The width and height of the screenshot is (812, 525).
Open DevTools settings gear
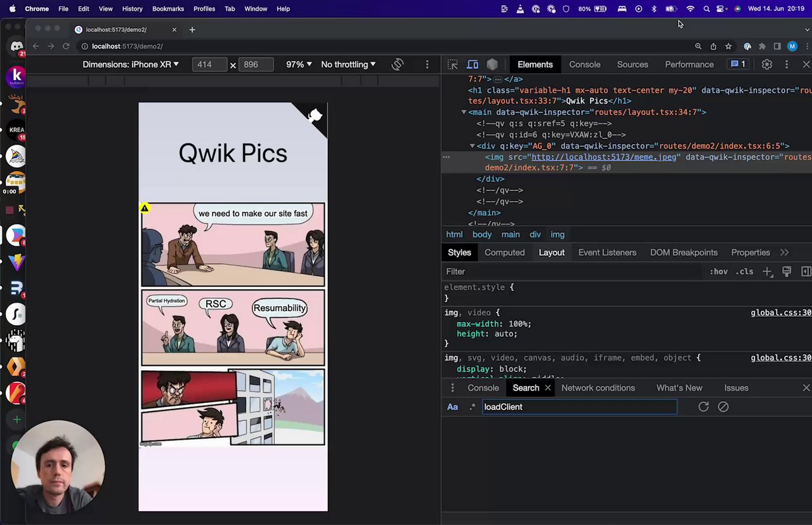click(x=766, y=65)
